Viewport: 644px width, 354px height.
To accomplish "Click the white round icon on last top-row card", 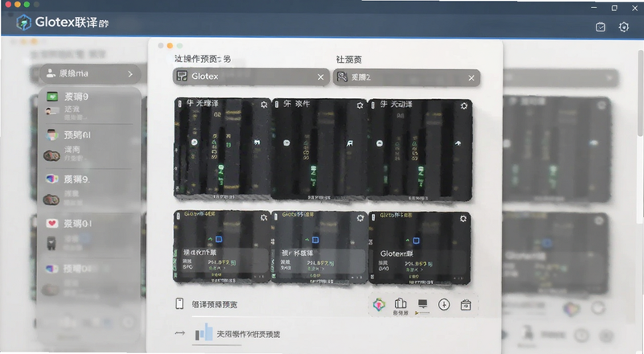I will click(x=379, y=143).
